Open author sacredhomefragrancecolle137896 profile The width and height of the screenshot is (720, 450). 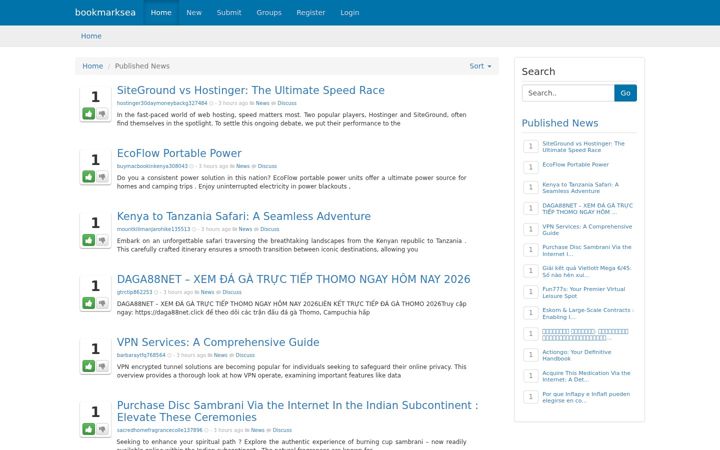pos(159,430)
